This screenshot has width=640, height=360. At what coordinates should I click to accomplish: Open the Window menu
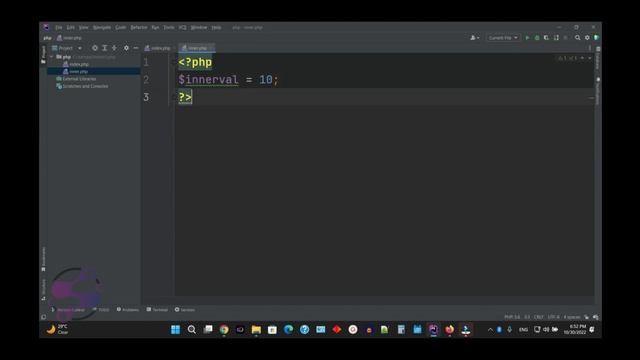tap(199, 27)
